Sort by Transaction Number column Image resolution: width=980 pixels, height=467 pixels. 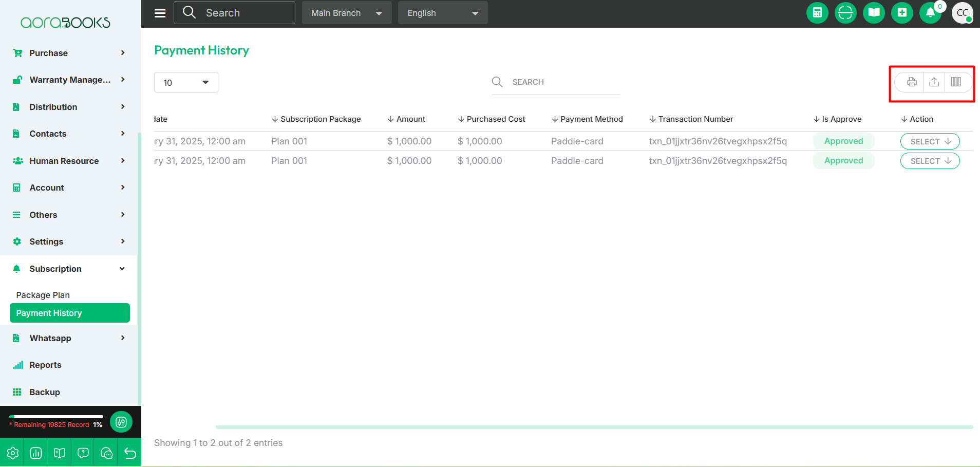[691, 119]
